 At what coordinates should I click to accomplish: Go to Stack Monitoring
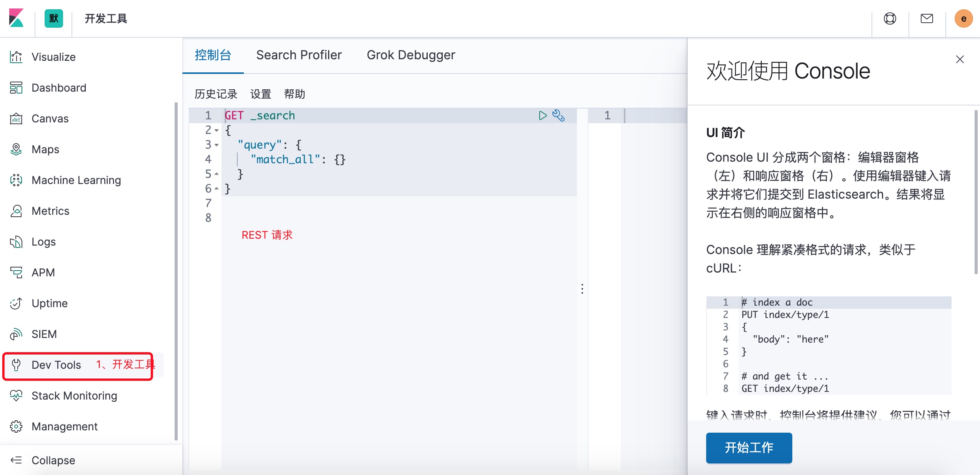[74, 396]
